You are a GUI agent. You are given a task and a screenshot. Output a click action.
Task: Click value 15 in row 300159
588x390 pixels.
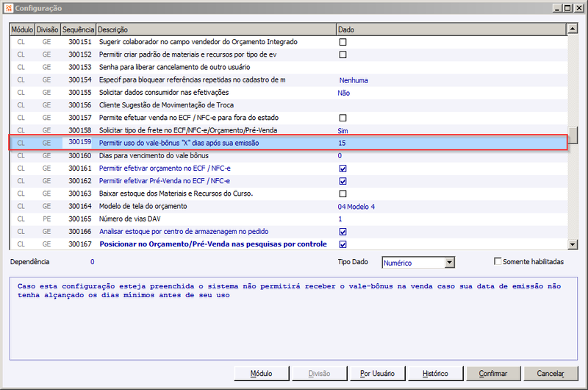(x=342, y=143)
